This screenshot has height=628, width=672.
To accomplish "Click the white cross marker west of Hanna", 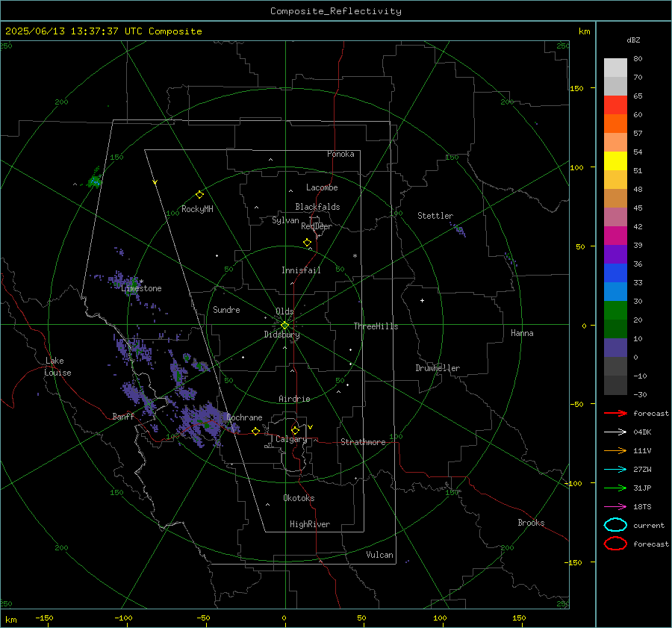I will 422,300.
